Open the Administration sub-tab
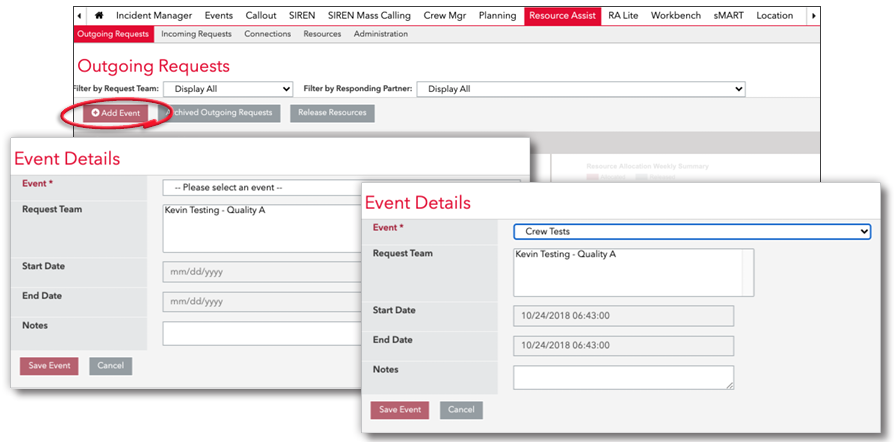Image resolution: width=894 pixels, height=442 pixels. (381, 34)
